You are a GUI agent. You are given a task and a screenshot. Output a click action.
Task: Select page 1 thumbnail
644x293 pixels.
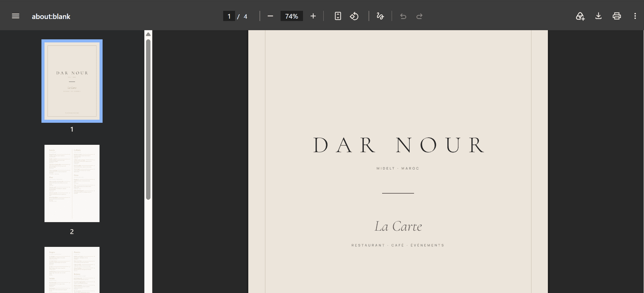pos(72,81)
